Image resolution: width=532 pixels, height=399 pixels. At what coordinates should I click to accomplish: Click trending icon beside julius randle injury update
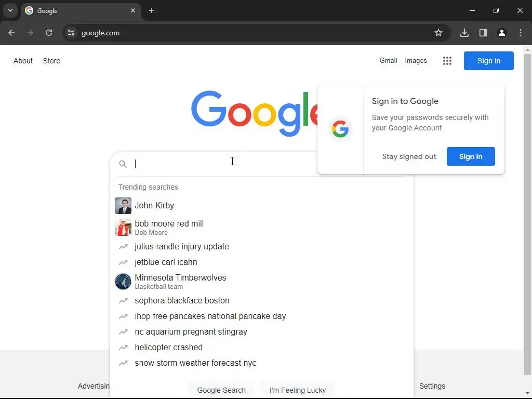(123, 247)
